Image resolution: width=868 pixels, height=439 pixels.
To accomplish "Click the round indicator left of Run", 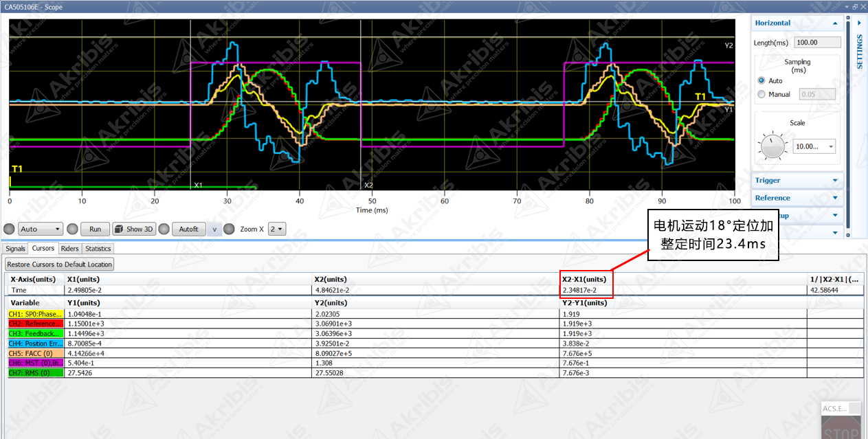I will [x=72, y=229].
